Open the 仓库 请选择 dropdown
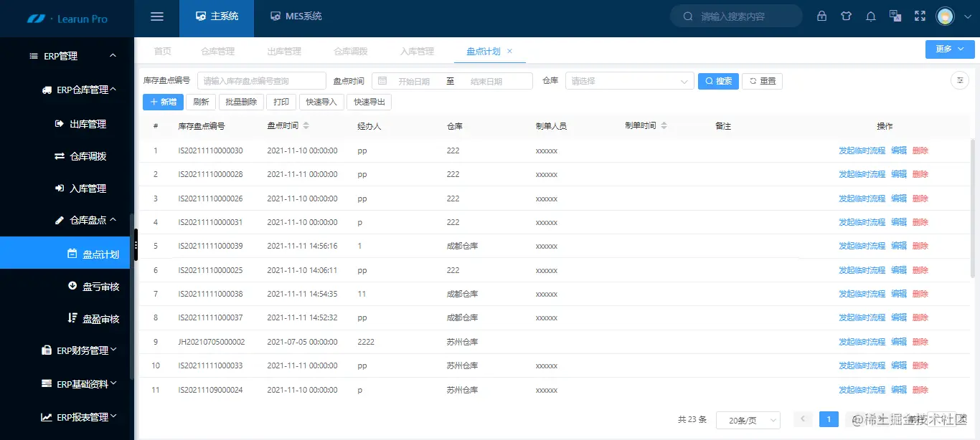 (x=628, y=80)
